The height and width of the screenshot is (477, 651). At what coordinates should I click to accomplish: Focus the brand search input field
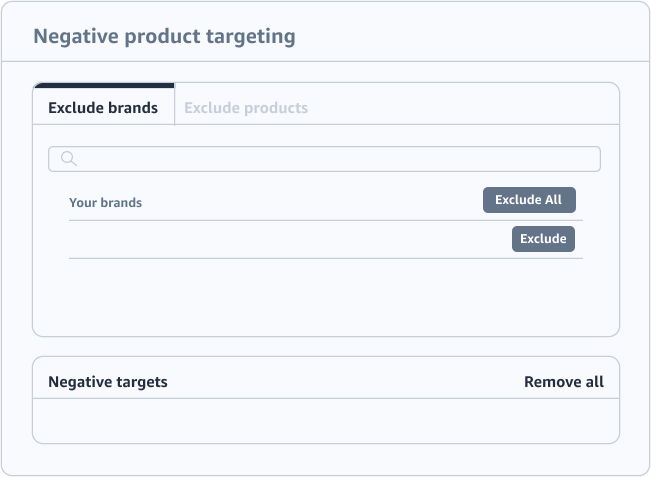pyautogui.click(x=324, y=159)
